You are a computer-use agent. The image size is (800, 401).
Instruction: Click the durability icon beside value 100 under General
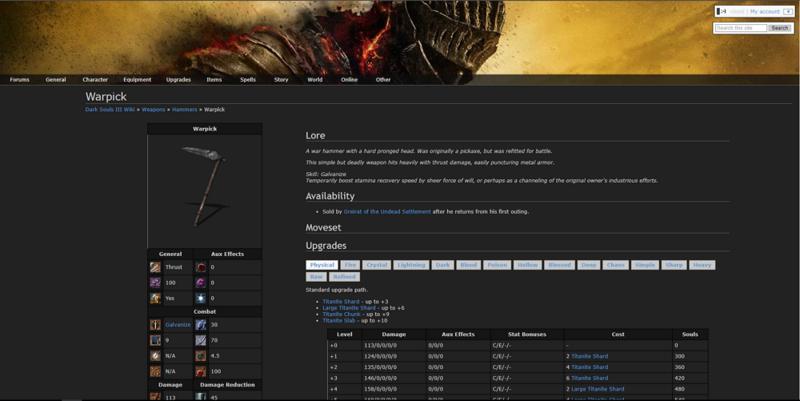[x=155, y=282]
